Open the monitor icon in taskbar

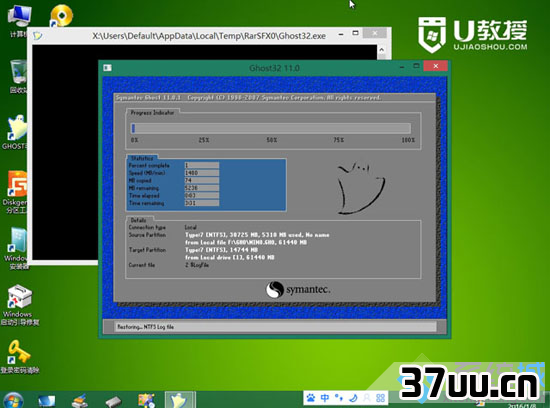click(46, 401)
